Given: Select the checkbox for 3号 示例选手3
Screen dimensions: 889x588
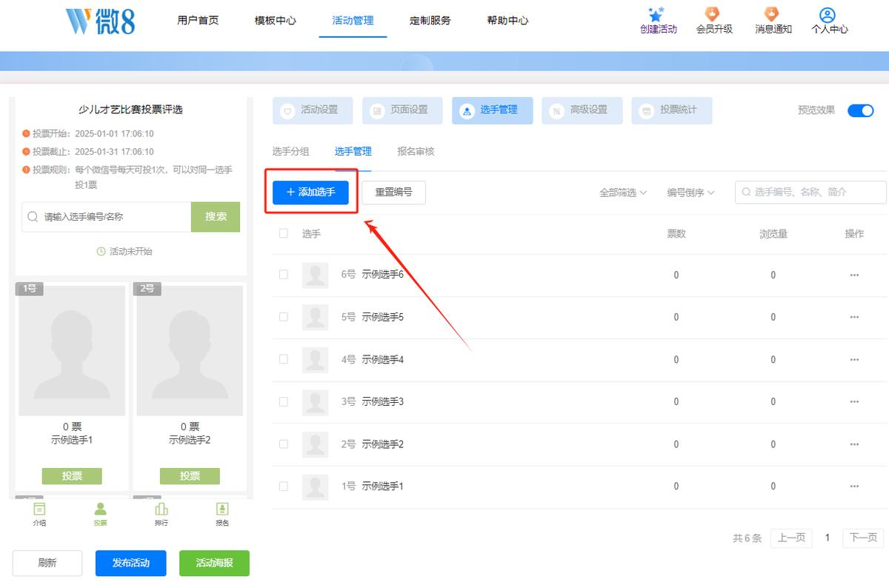Looking at the screenshot, I should [284, 401].
